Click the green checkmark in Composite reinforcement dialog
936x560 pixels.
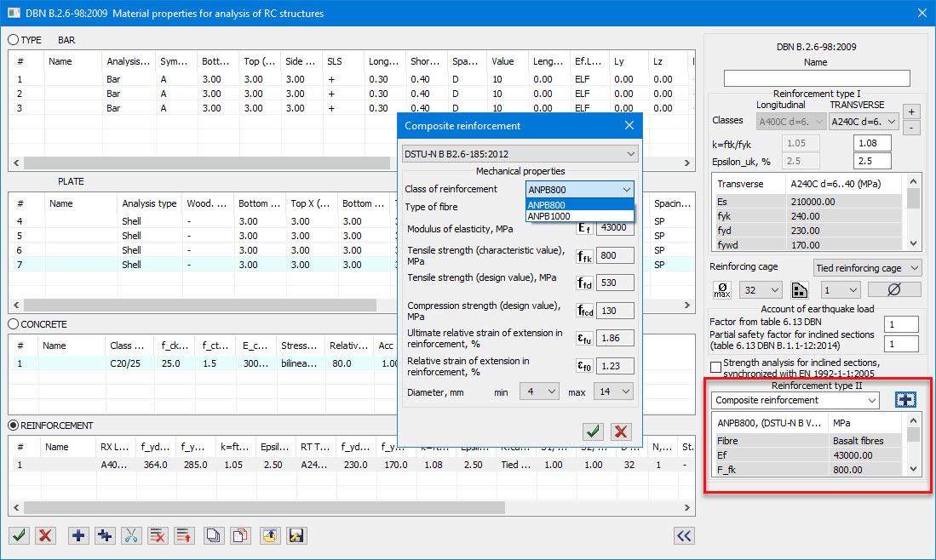(593, 431)
